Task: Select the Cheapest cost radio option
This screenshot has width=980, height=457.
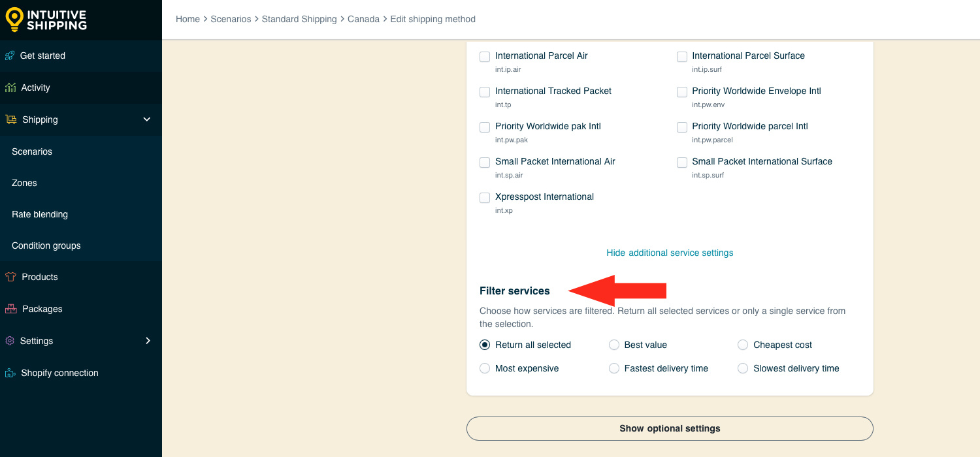Action: pos(743,345)
